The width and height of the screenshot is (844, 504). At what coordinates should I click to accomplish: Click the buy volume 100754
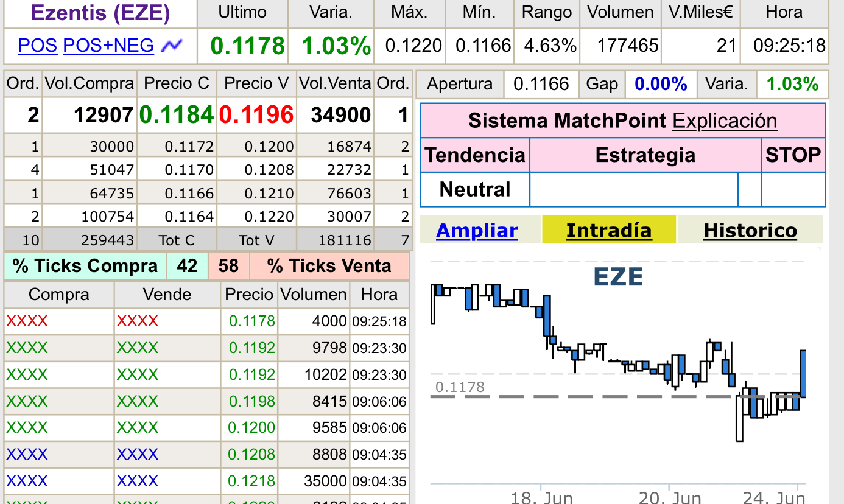tap(107, 217)
